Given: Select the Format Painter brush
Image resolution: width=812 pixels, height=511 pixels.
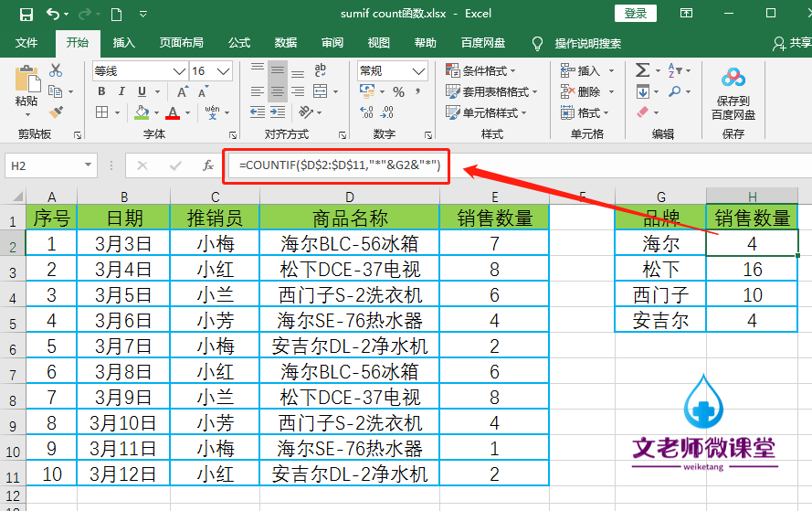Looking at the screenshot, I should (x=56, y=112).
